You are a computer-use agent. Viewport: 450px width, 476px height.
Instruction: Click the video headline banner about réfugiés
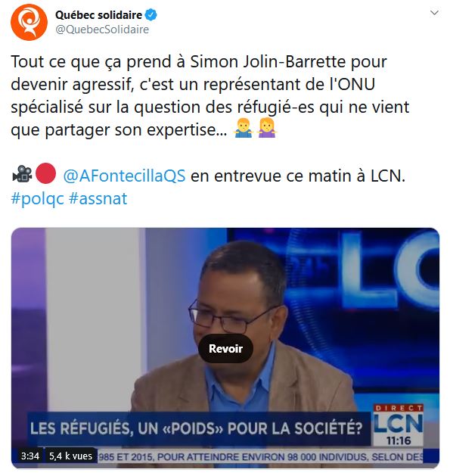[200, 428]
